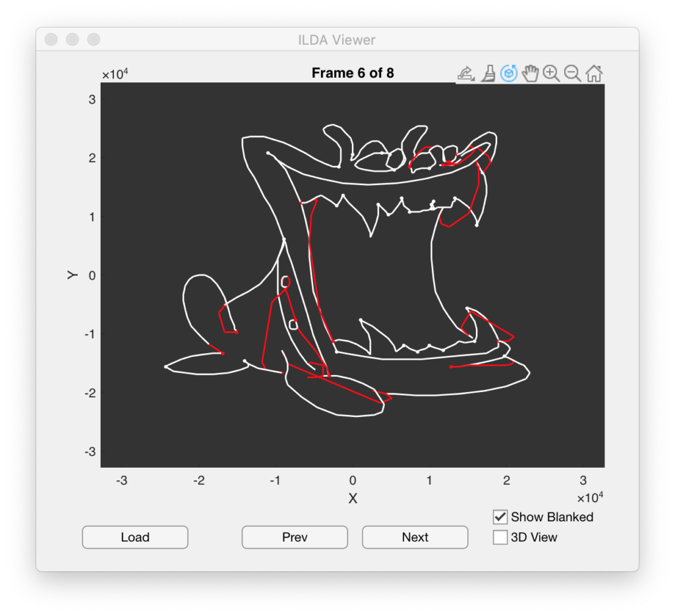Click the Zoom Out magnifier
This screenshot has width=675, height=616.
[x=572, y=73]
